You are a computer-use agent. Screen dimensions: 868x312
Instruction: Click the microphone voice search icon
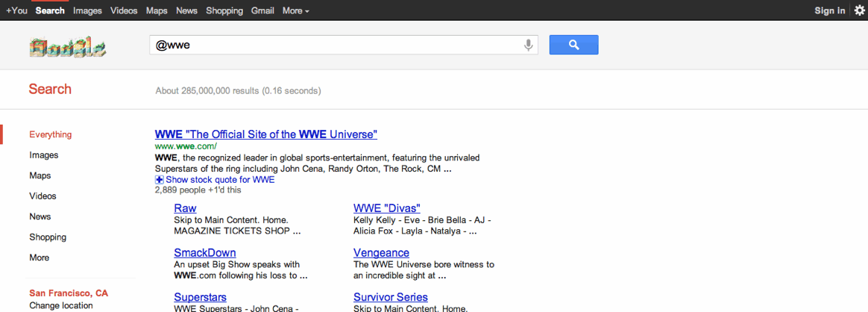[529, 45]
